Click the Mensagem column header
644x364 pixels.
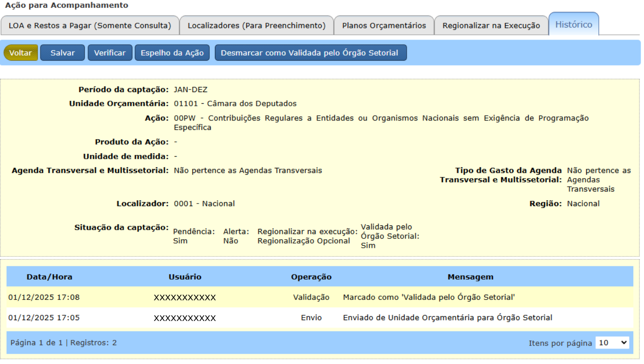(x=470, y=277)
